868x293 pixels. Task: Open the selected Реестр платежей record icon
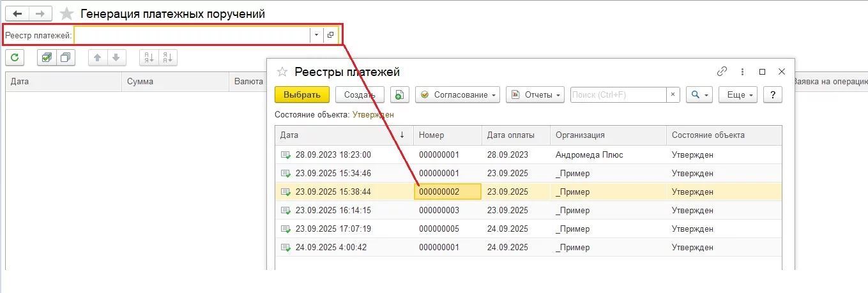(331, 35)
